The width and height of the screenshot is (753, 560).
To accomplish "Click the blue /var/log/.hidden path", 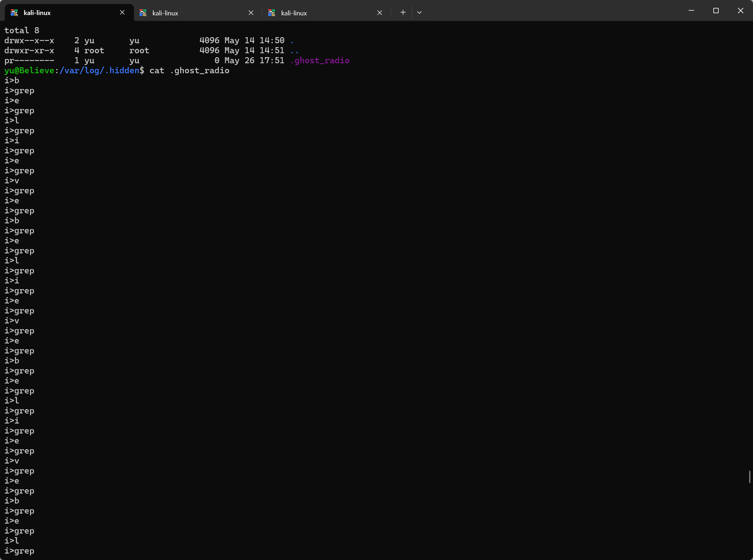I will click(x=99, y=70).
